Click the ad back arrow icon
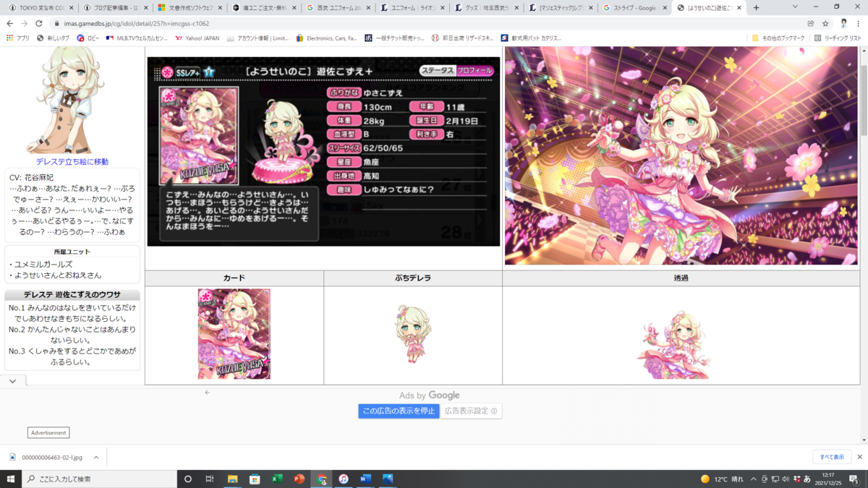The height and width of the screenshot is (488, 868). pos(208,393)
